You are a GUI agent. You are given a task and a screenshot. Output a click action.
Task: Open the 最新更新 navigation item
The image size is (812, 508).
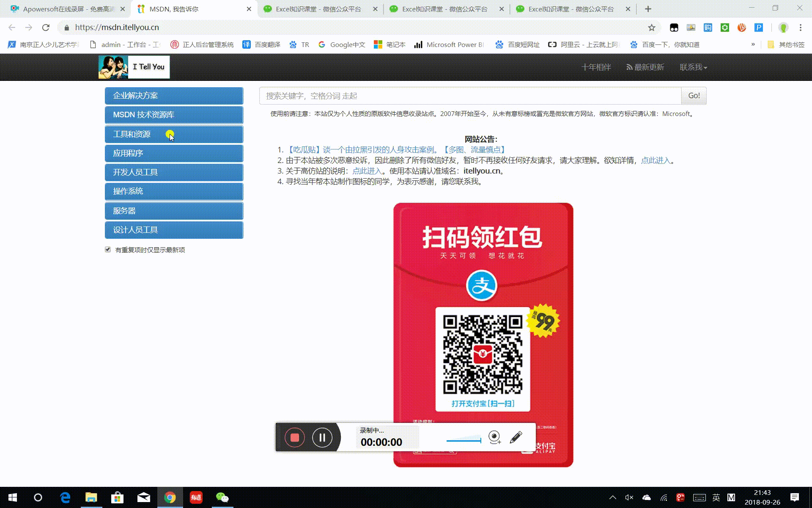645,67
